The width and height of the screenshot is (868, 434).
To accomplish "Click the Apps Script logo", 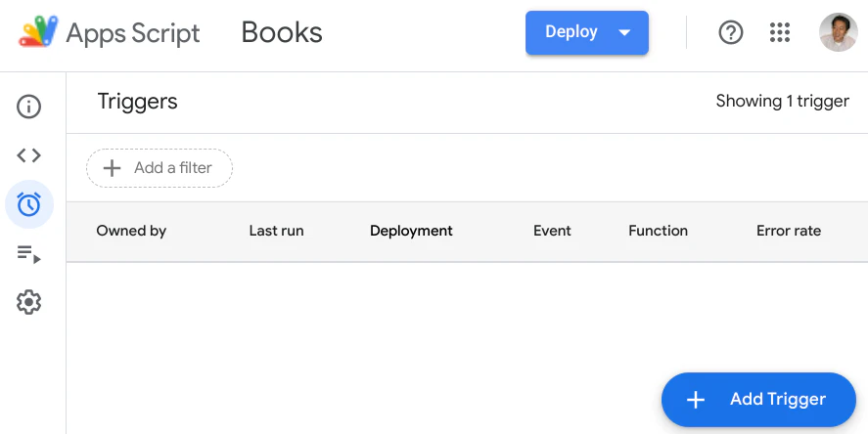I will (38, 31).
